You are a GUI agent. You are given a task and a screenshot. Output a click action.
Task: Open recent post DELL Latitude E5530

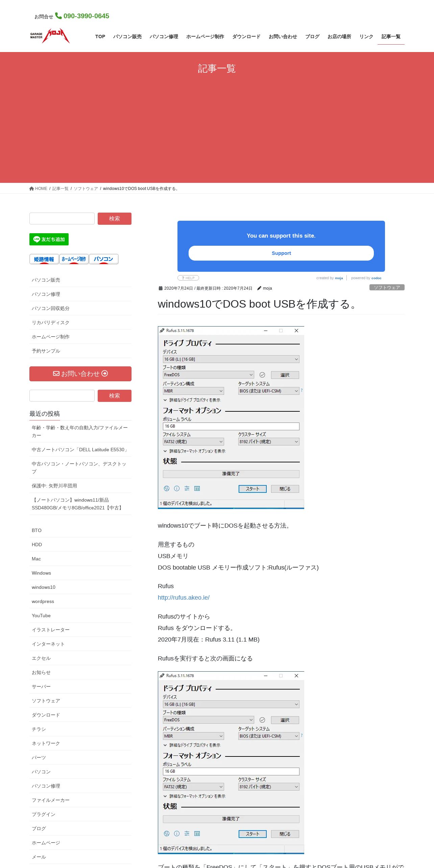tap(80, 450)
